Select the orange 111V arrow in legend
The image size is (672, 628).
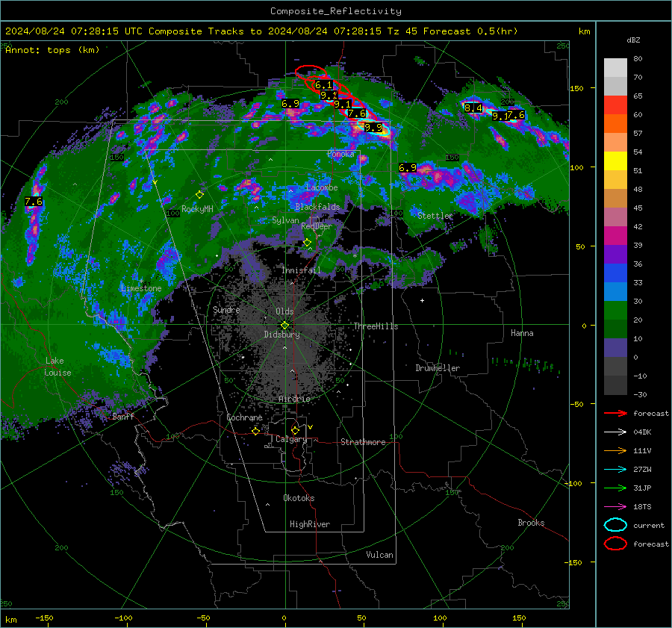pos(615,450)
